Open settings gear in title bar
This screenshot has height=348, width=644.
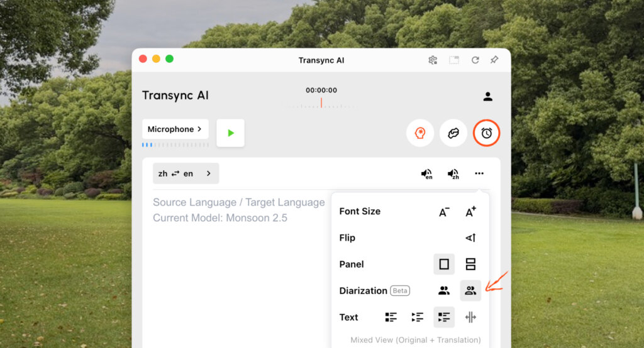(433, 60)
